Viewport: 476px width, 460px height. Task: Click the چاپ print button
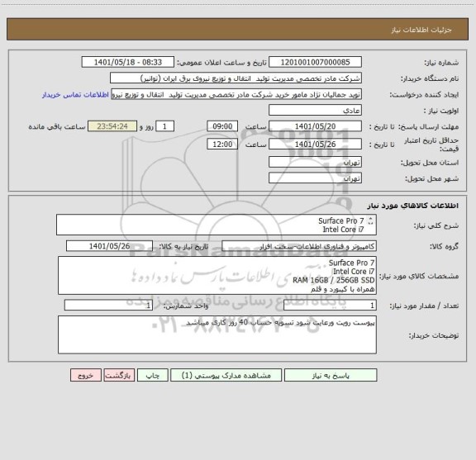tap(152, 375)
